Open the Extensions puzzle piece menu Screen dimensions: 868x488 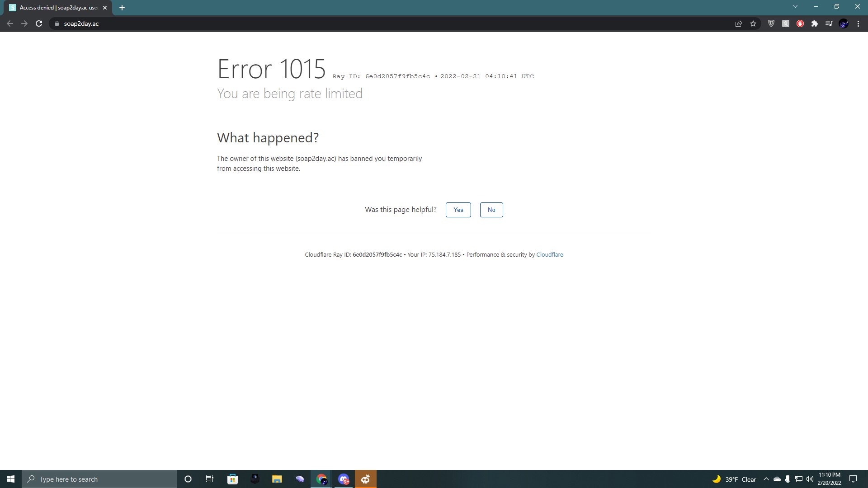pos(815,23)
